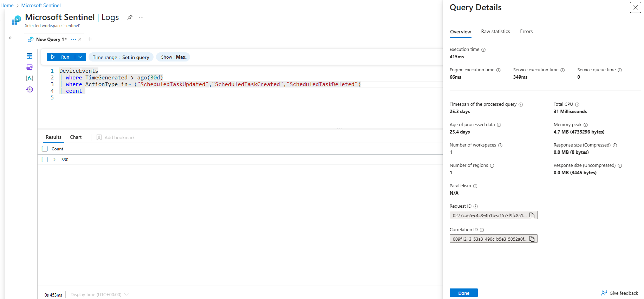The image size is (644, 299).
Task: Switch to the Raw statistics tab
Action: 495,32
